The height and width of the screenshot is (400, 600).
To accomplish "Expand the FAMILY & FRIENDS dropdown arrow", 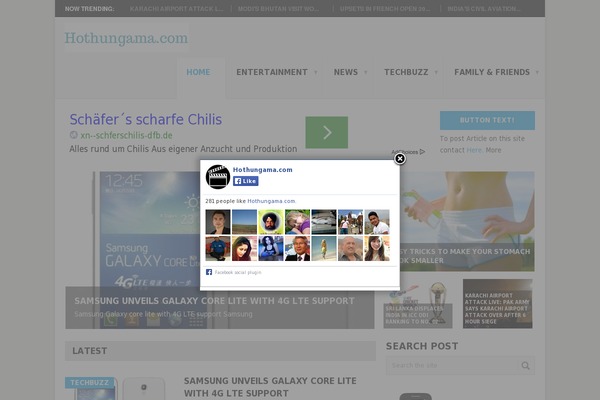I will tap(537, 72).
